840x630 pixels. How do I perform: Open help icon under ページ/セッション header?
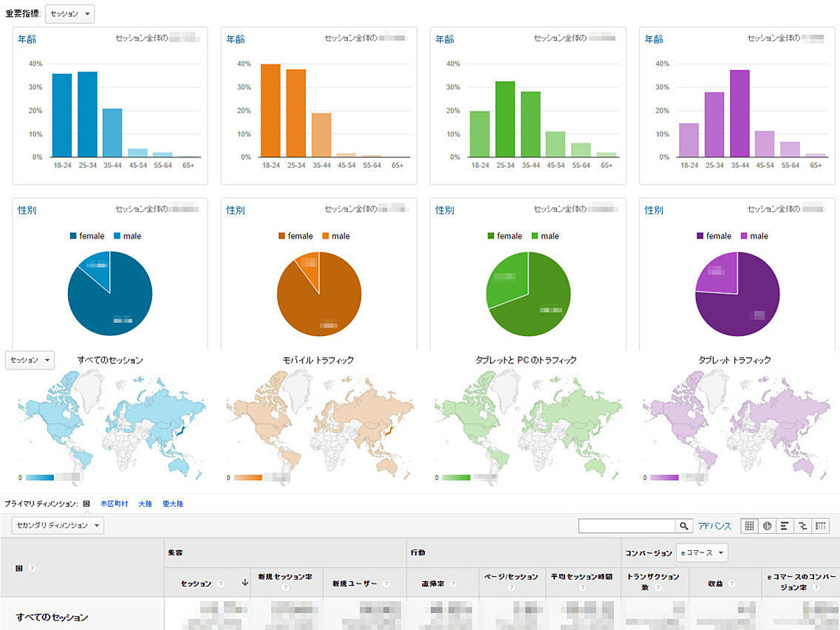(511, 588)
